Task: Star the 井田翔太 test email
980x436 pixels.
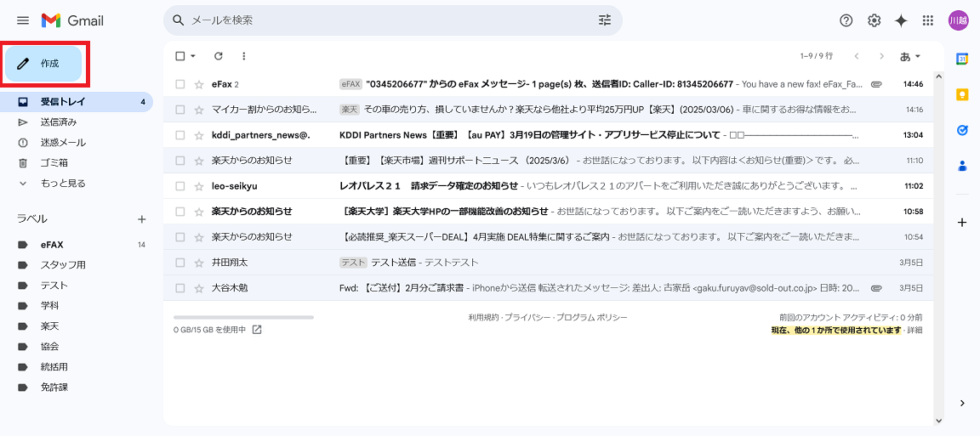Action: coord(199,263)
